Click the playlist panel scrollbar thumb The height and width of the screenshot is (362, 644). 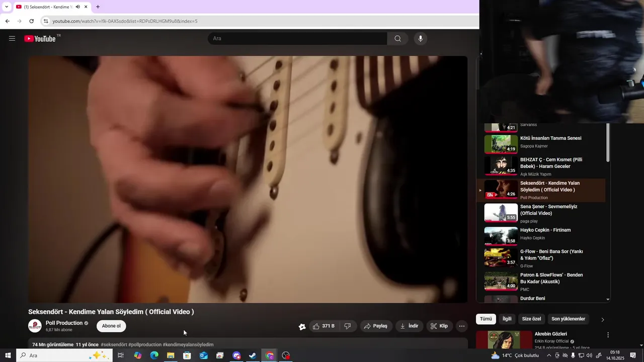pos(608,143)
